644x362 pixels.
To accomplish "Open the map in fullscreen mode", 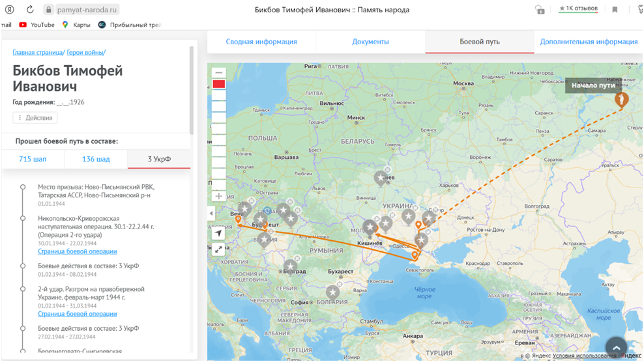I will pyautogui.click(x=219, y=249).
